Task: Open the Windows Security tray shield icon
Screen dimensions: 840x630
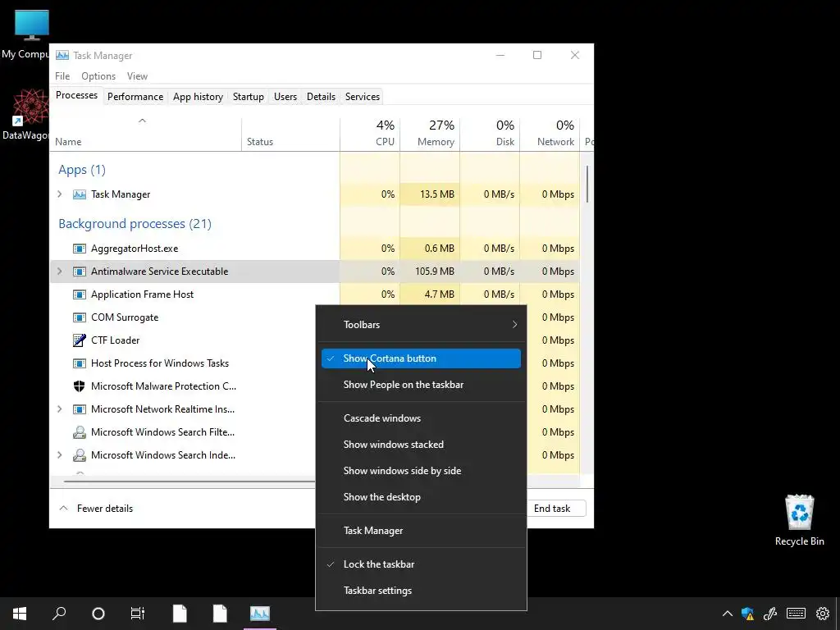Action: click(748, 614)
